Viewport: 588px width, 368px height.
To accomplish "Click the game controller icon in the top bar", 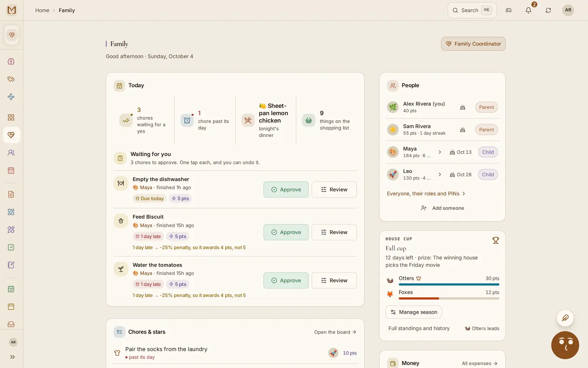I will pyautogui.click(x=509, y=10).
